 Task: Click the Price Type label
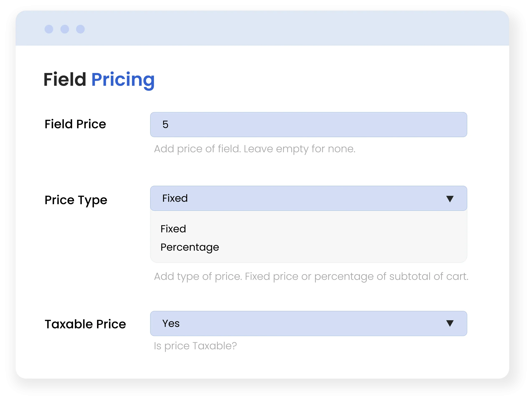(x=76, y=200)
